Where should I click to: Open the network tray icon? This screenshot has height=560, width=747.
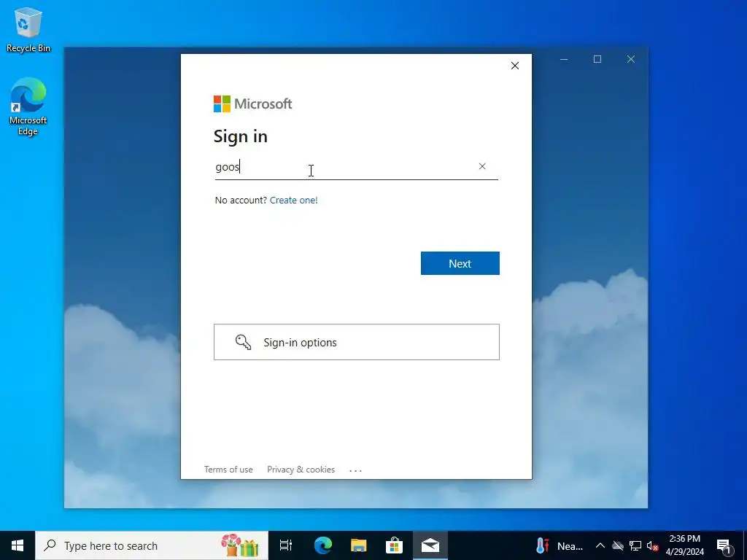click(635, 545)
